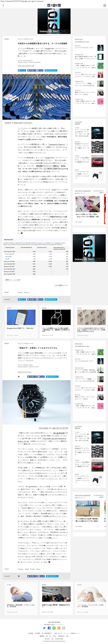Open the hamburger menu icon
This screenshot has height=644, width=108.
click(x=104, y=6)
